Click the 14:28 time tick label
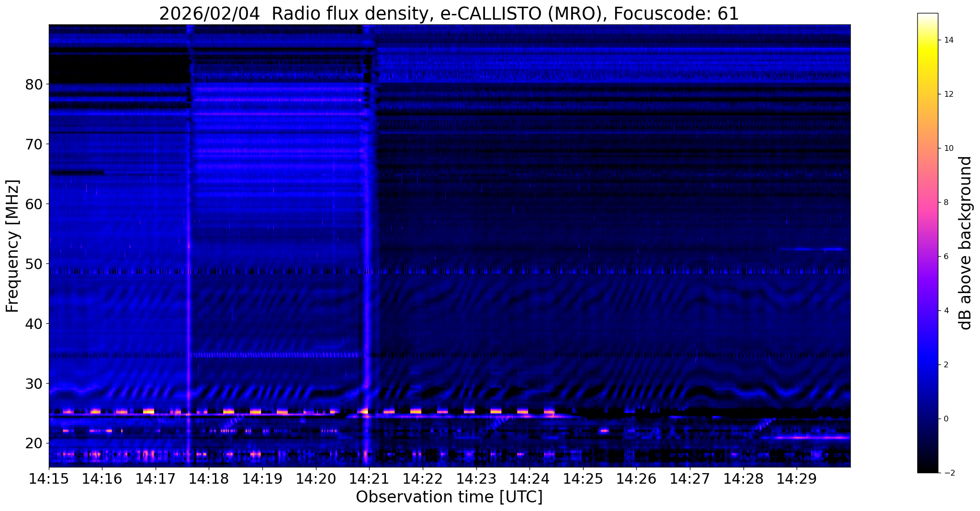The height and width of the screenshot is (511, 980). pos(743,479)
